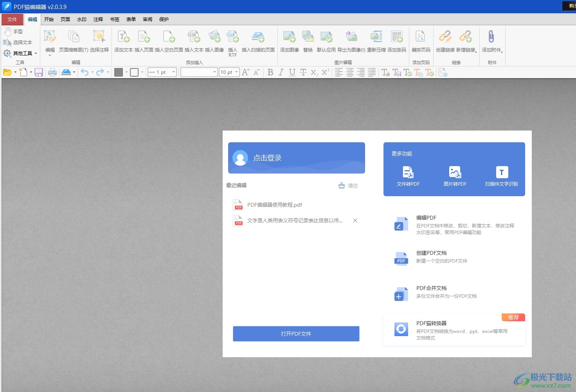
Task: Click the outline stroke color swatch
Action: pyautogui.click(x=134, y=72)
